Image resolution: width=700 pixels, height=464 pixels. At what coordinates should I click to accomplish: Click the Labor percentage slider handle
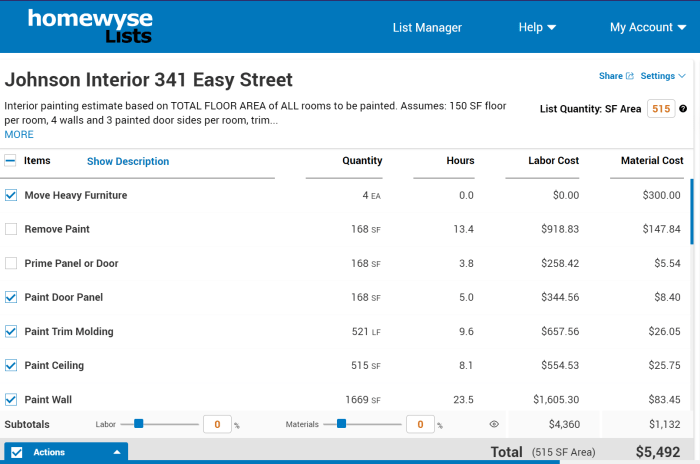(x=138, y=423)
